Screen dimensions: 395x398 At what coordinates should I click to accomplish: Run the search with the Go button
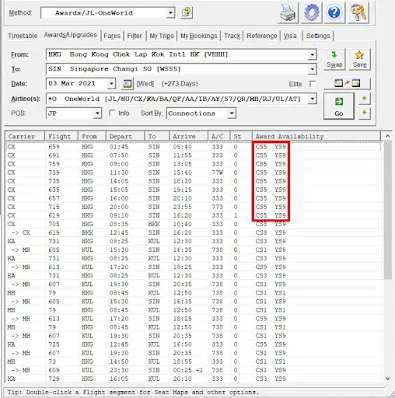(x=338, y=106)
